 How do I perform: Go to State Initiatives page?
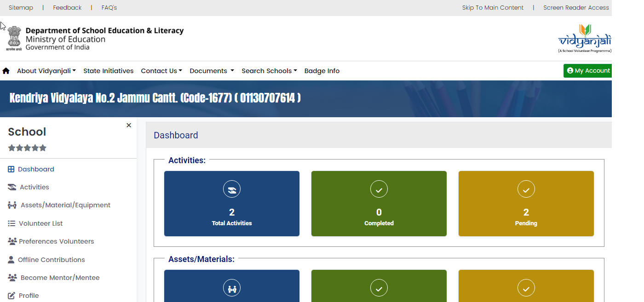point(108,71)
